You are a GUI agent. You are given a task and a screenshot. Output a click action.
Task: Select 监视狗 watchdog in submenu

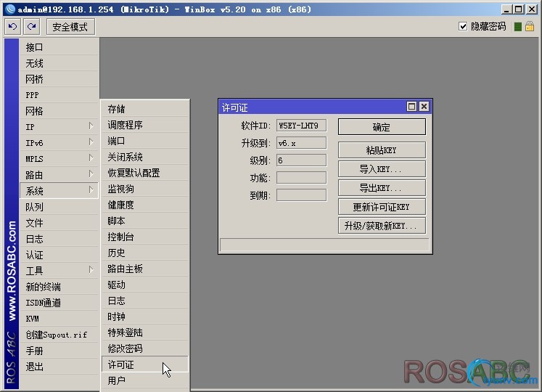[x=145, y=189]
